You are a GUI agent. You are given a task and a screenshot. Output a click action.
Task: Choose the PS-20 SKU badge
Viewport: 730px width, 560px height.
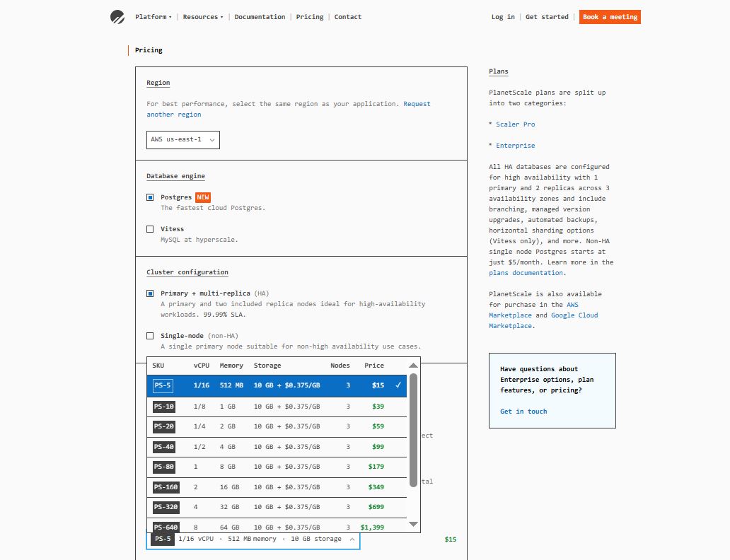(163, 426)
